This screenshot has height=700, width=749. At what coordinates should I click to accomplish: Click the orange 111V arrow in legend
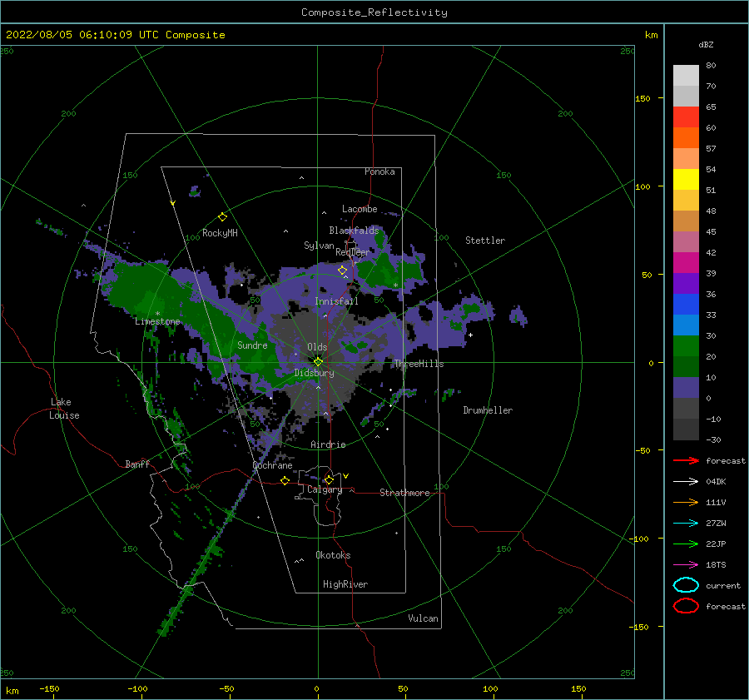[686, 502]
